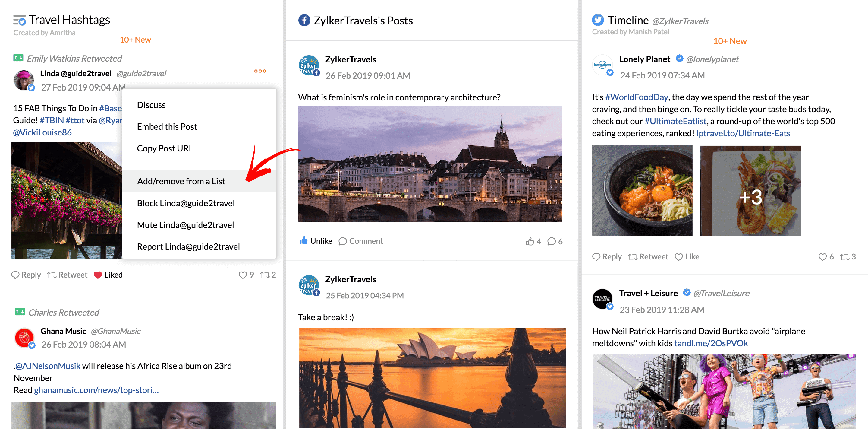Open the #WorldFoodDay hashtag link
The width and height of the screenshot is (868, 429).
coord(636,97)
